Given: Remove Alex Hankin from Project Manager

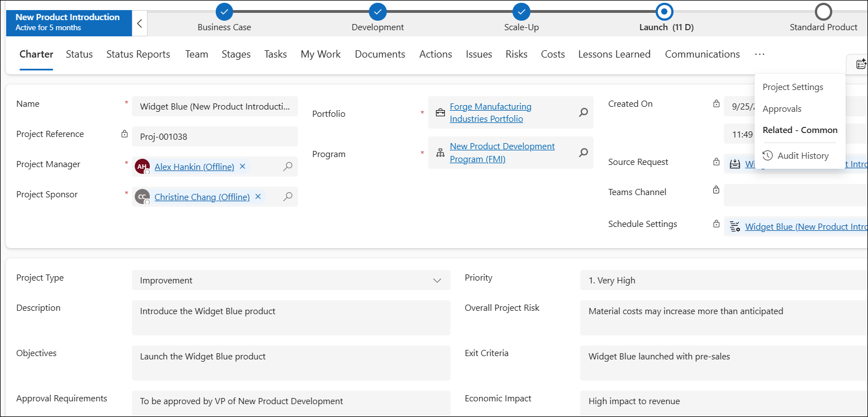Looking at the screenshot, I should [243, 167].
